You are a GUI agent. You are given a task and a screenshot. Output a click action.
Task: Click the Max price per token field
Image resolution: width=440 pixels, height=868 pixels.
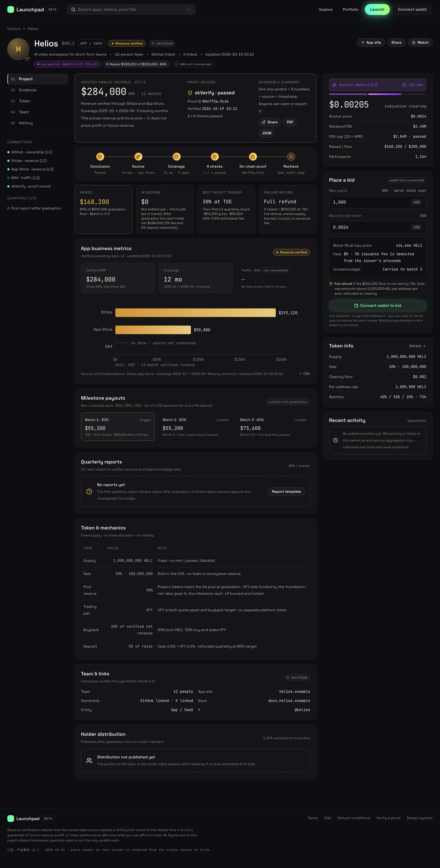(377, 227)
